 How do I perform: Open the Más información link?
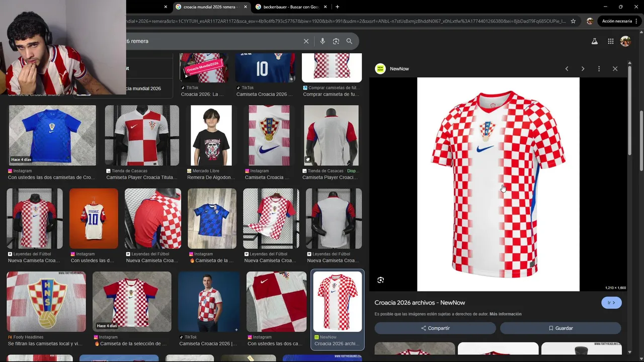click(506, 314)
